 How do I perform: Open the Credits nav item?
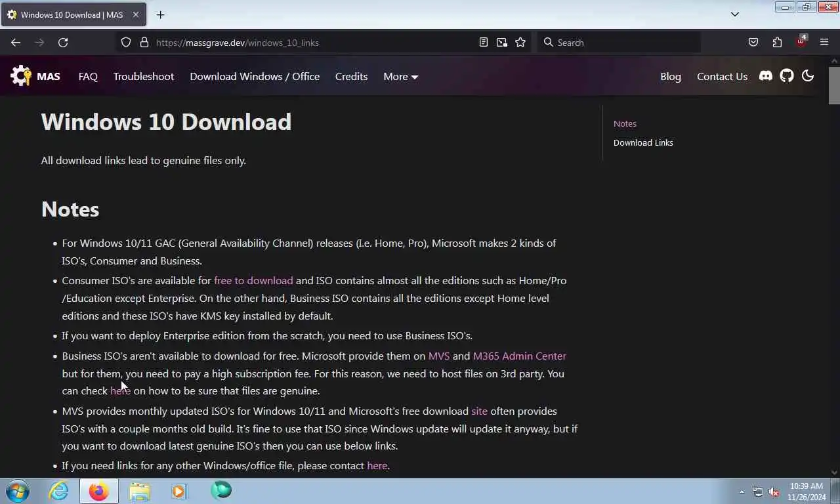coord(351,76)
